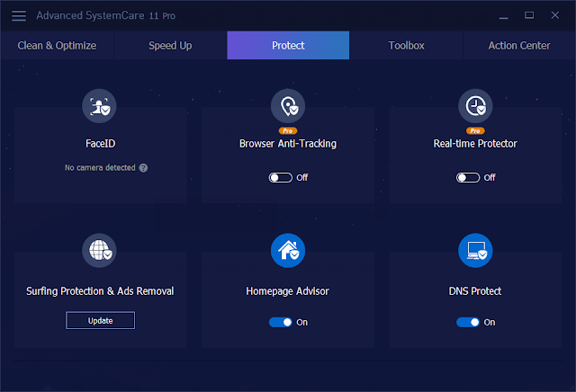Maximize the Advanced SystemCare window

click(x=529, y=15)
